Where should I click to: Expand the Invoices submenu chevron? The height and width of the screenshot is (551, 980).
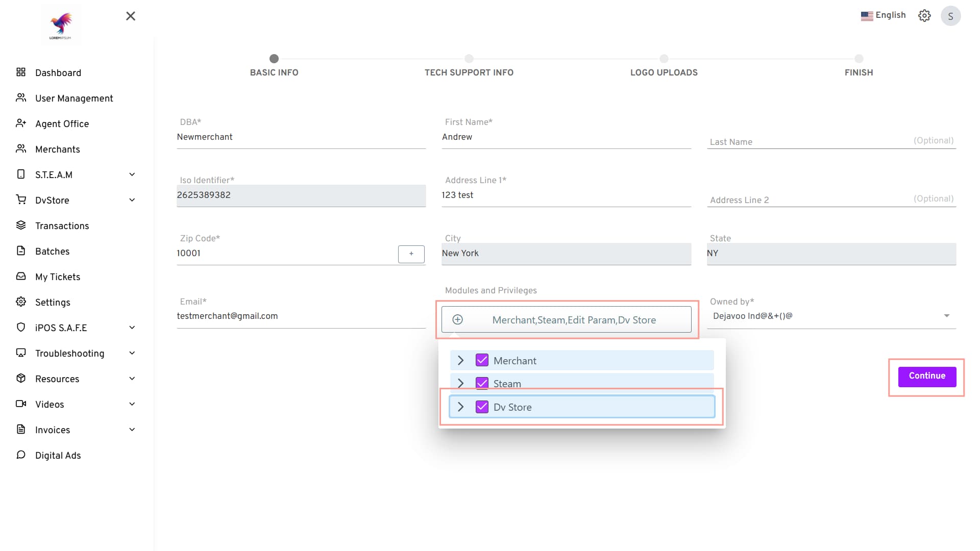[x=132, y=430]
